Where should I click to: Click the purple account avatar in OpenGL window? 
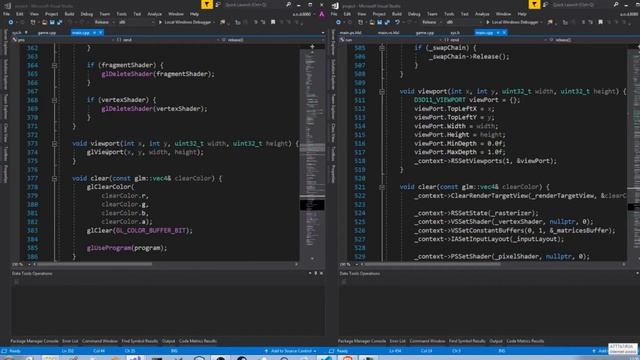(322, 14)
